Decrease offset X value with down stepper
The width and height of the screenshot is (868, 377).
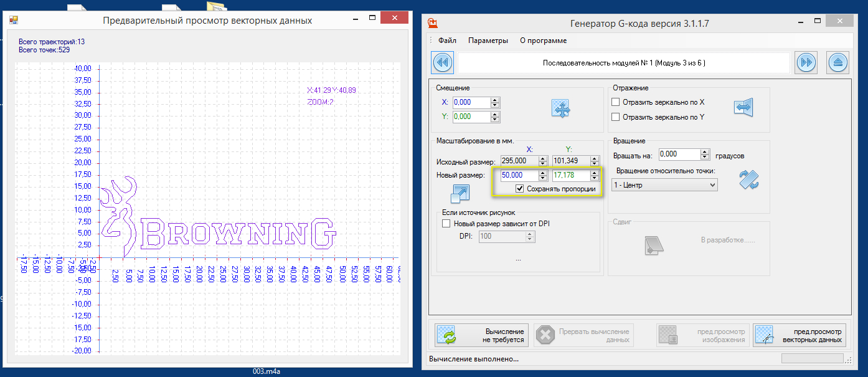coord(495,105)
